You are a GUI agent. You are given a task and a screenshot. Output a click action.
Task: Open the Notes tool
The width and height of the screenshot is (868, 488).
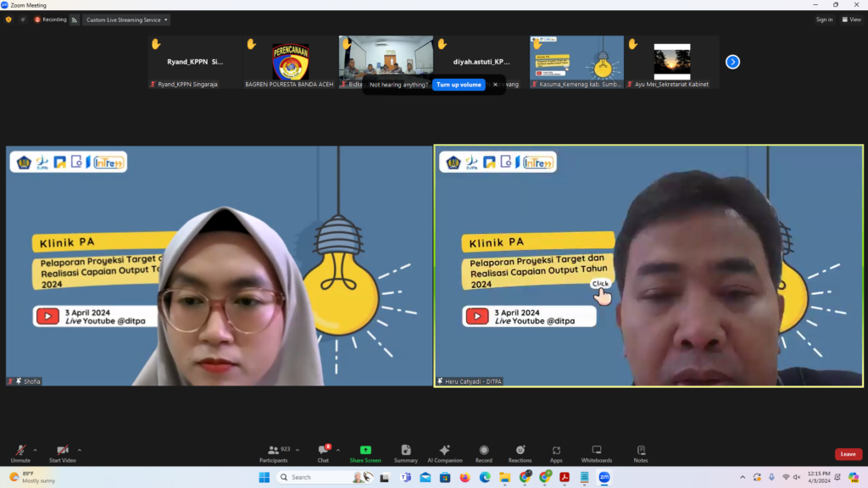640,453
